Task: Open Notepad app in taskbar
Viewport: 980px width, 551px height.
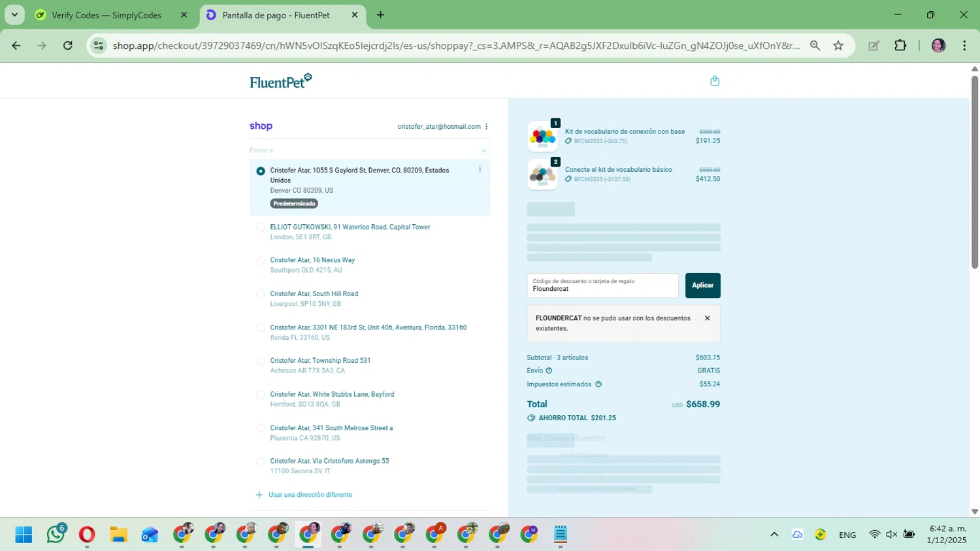Action: pos(561,535)
